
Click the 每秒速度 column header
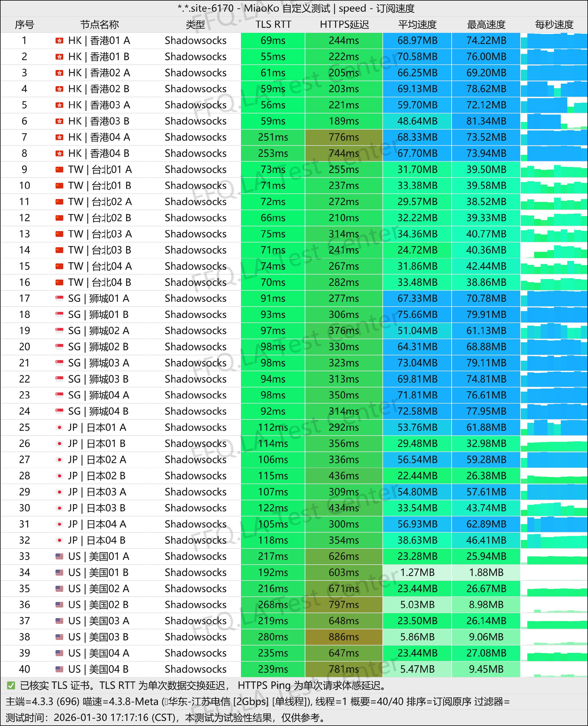tap(554, 25)
